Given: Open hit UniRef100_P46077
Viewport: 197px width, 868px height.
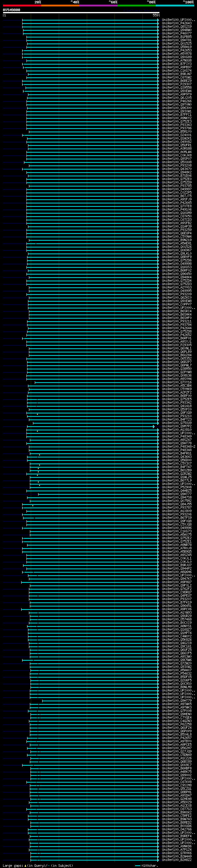Looking at the screenshot, I should 177,33.
